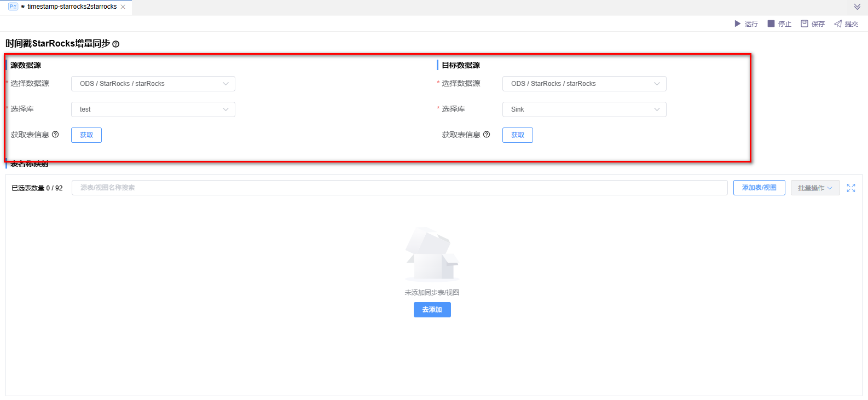Click the Save (保存) toolbar button

click(813, 24)
